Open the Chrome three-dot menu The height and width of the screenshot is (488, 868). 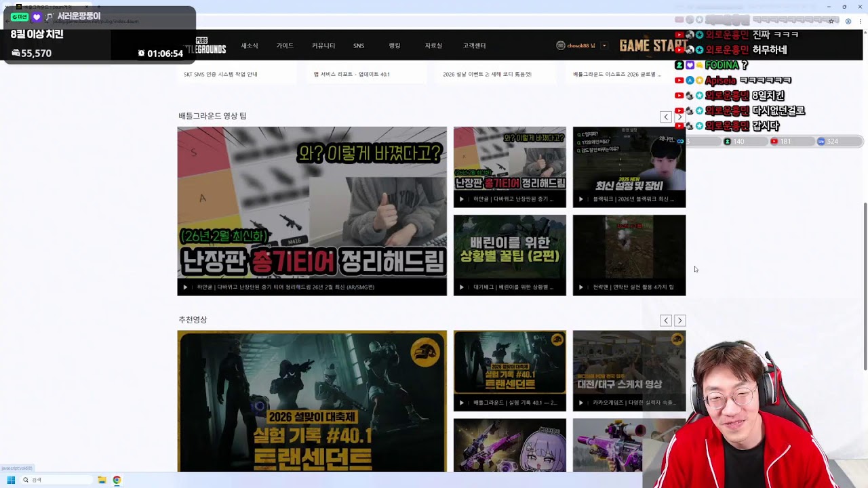pyautogui.click(x=861, y=21)
